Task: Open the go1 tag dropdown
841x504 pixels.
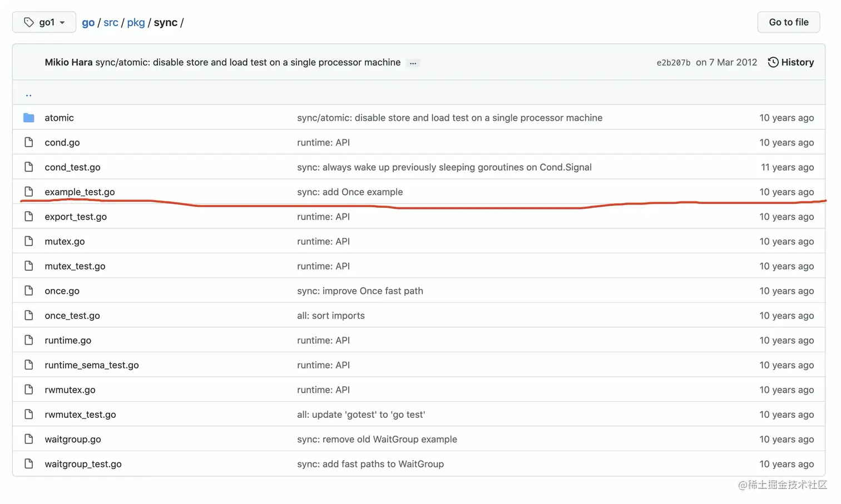Action: 44,22
